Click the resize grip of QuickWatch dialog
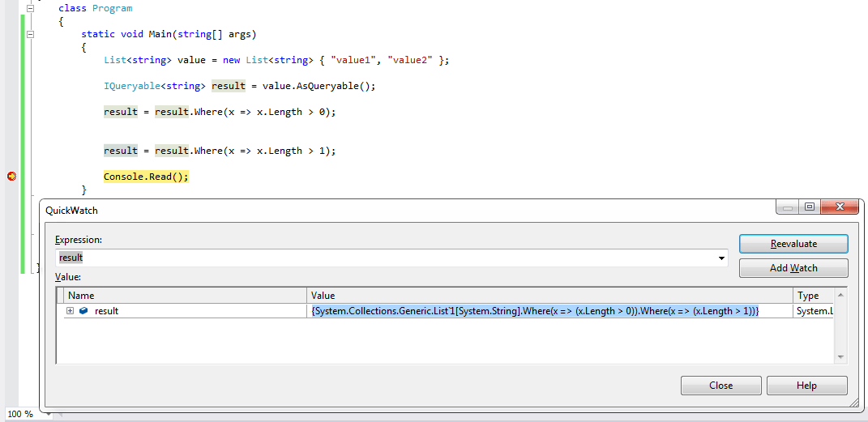This screenshot has width=868, height=422. click(x=853, y=403)
